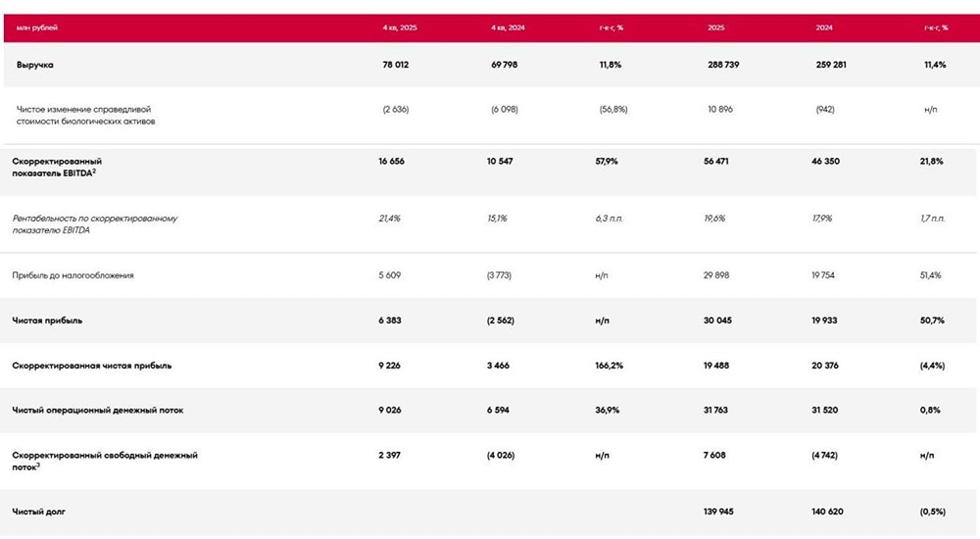Click Чистый операционный денежный поток label
Screen dimensions: 980x539
[x=97, y=411]
